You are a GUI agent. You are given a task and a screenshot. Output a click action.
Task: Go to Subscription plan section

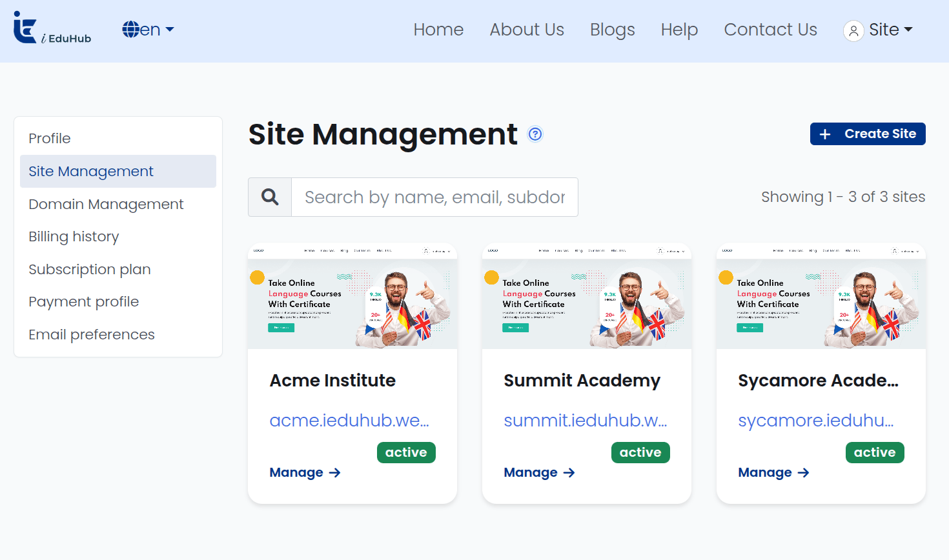tap(90, 269)
